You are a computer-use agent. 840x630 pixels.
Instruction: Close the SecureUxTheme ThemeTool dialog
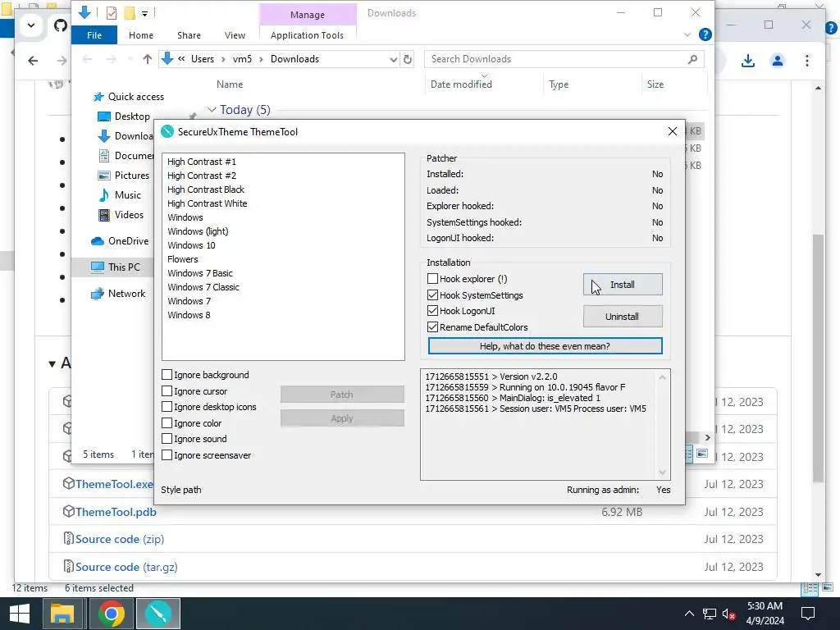673,131
